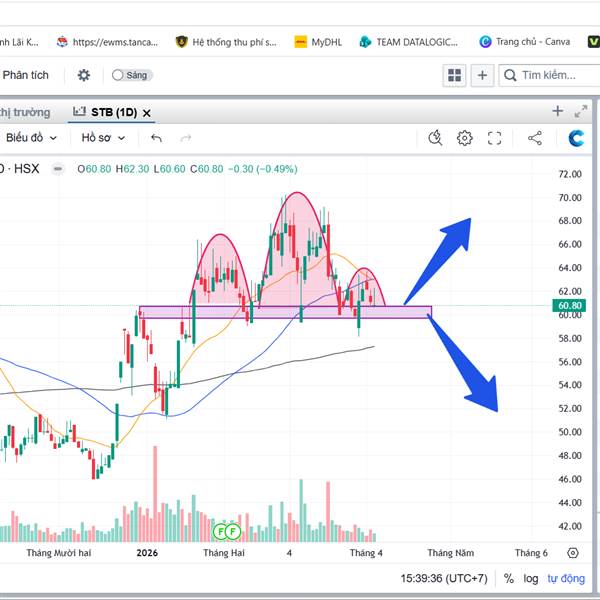Open the settings gear beside Phân tích
This screenshot has height=600, width=600.
[83, 75]
